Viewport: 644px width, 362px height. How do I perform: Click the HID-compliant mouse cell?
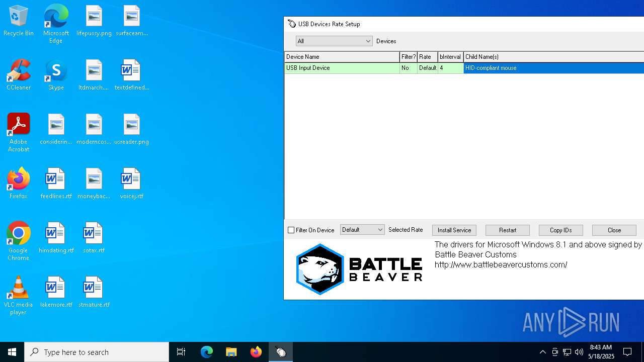click(x=553, y=68)
